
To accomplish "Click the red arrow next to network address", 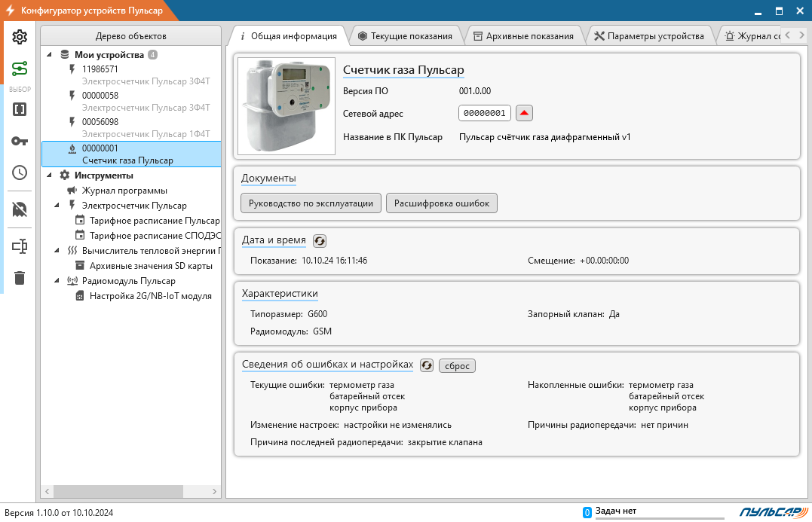I will click(x=524, y=113).
